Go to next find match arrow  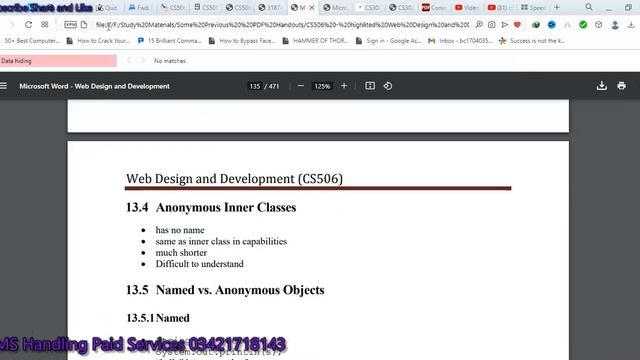point(142,60)
